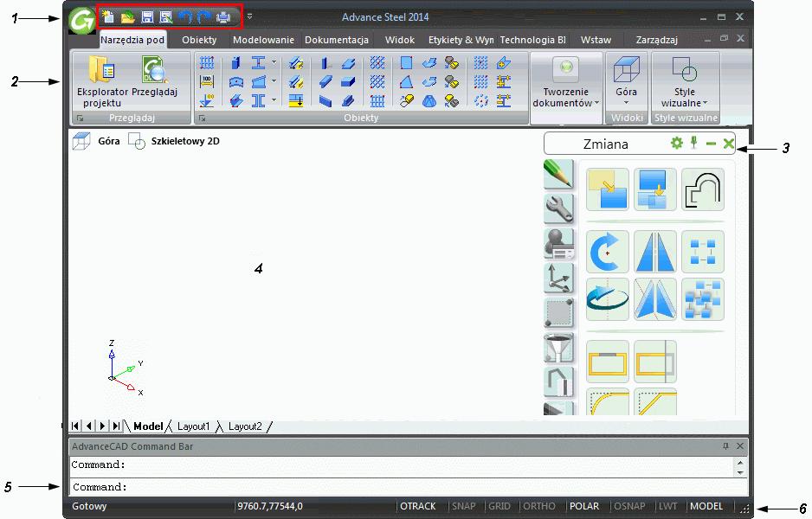Select the Mirror tool with two triangles
Screen dimensions: 812x519
[655, 252]
